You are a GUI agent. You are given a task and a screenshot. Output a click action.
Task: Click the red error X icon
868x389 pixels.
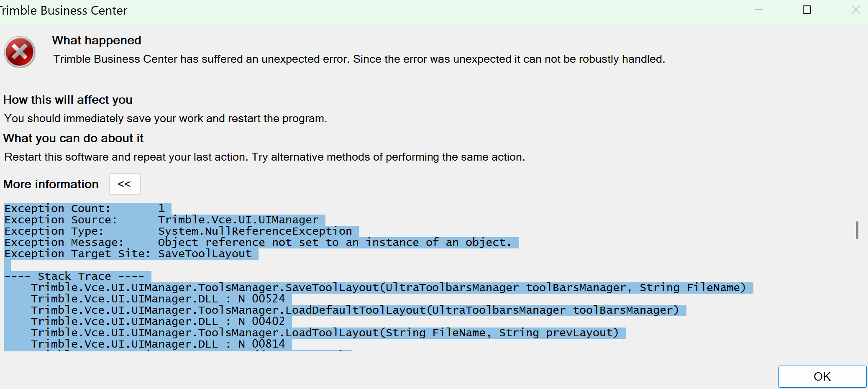pyautogui.click(x=20, y=52)
